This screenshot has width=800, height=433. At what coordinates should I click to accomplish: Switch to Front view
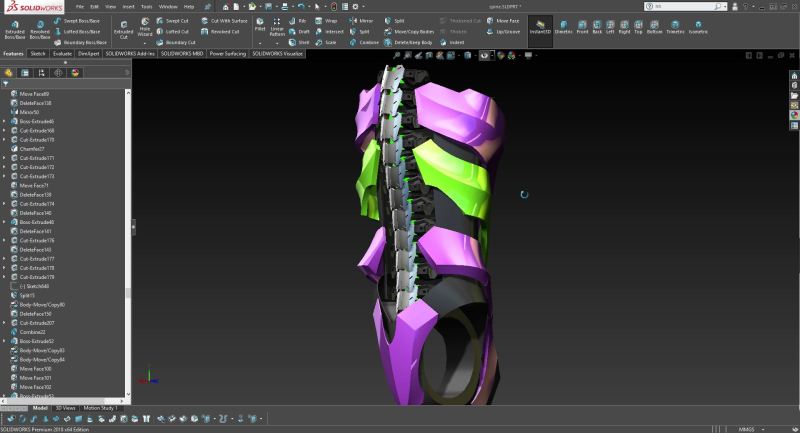[x=582, y=27]
